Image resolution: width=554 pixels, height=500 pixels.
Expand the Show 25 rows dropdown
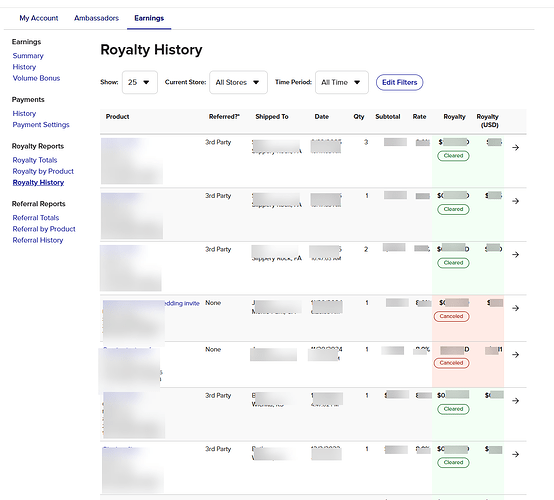[140, 82]
